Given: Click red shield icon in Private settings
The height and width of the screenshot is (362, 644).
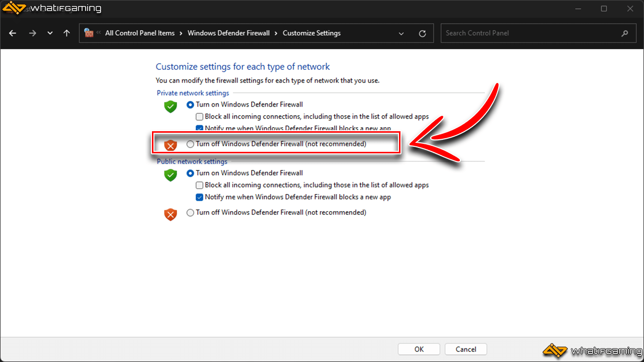Looking at the screenshot, I should coord(171,145).
